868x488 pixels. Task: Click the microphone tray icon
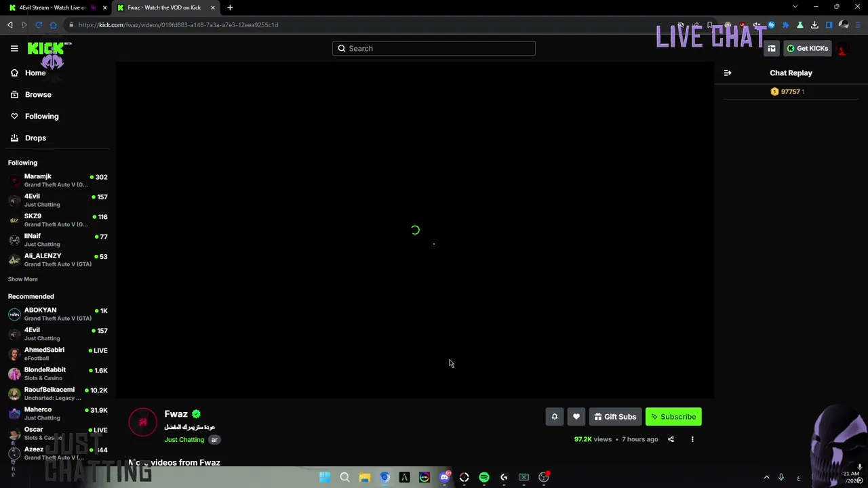point(781,478)
